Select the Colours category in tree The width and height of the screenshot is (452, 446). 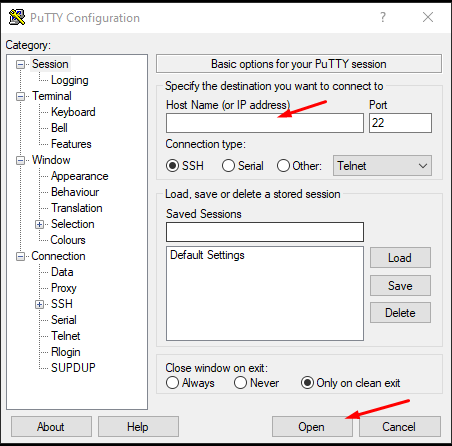point(68,240)
